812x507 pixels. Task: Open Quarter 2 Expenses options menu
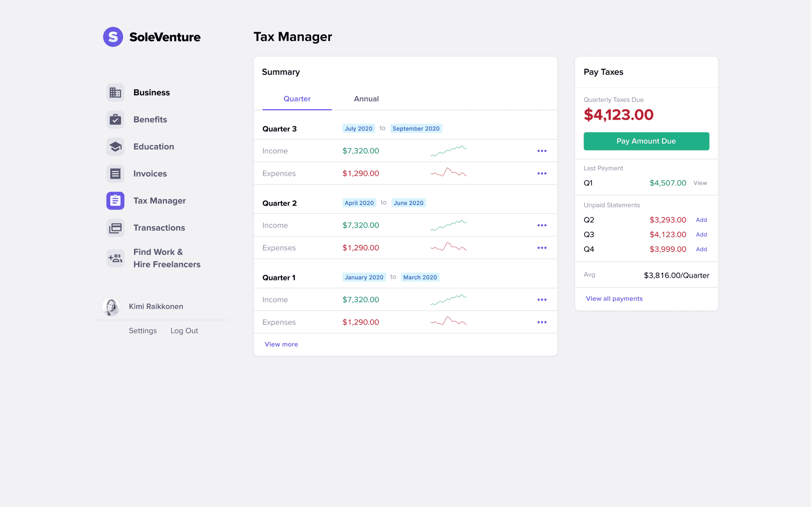click(542, 248)
